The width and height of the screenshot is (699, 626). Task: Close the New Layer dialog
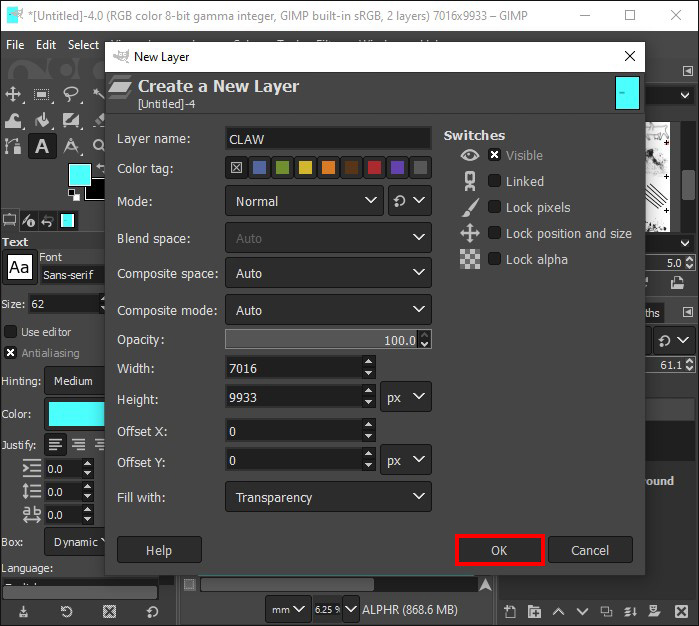pos(629,56)
